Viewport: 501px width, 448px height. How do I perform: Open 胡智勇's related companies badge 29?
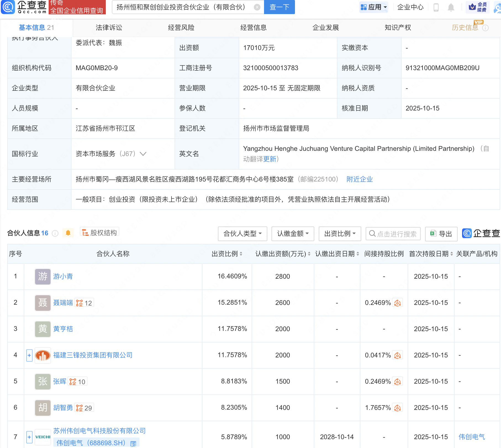point(85,408)
